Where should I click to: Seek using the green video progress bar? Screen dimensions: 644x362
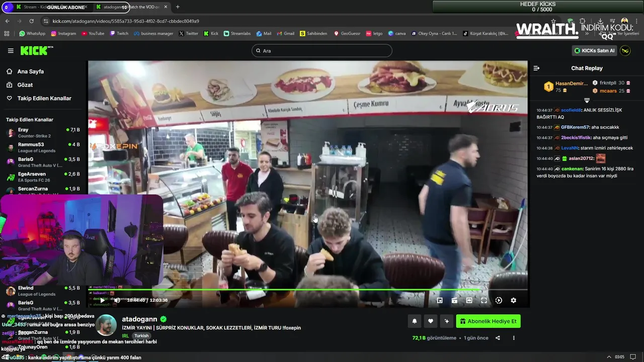pos(308,290)
